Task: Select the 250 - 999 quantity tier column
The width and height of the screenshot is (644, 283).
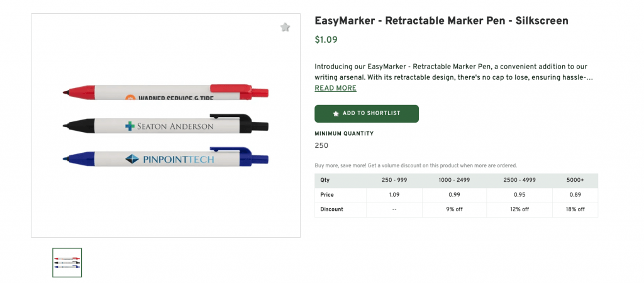Action: tap(394, 180)
